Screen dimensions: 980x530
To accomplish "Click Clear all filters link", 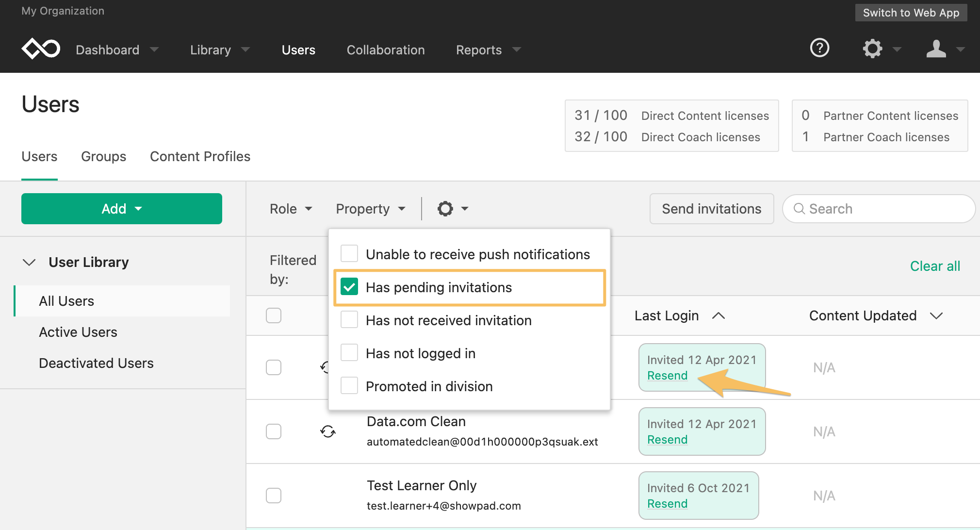I will point(935,266).
